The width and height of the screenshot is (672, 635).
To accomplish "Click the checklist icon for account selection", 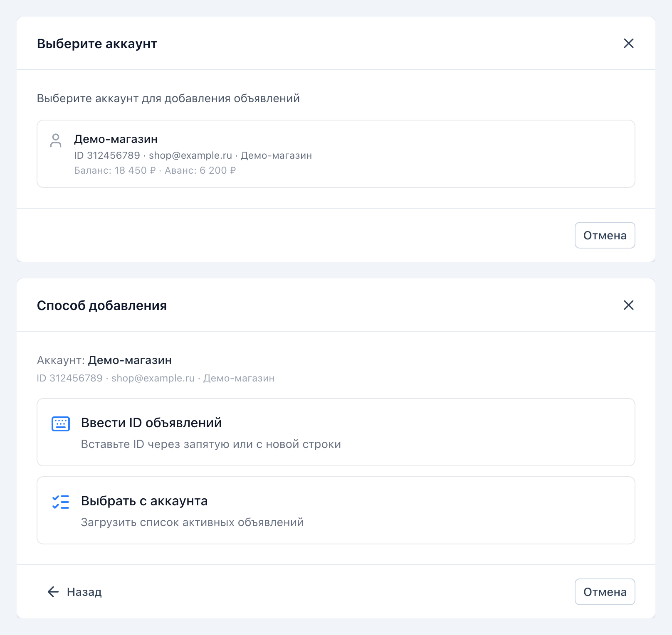I will click(x=61, y=502).
